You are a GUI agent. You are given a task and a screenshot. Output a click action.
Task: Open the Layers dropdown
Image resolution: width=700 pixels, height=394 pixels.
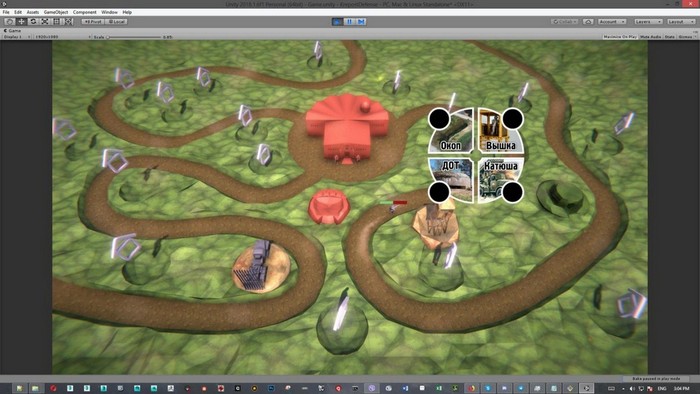point(648,21)
